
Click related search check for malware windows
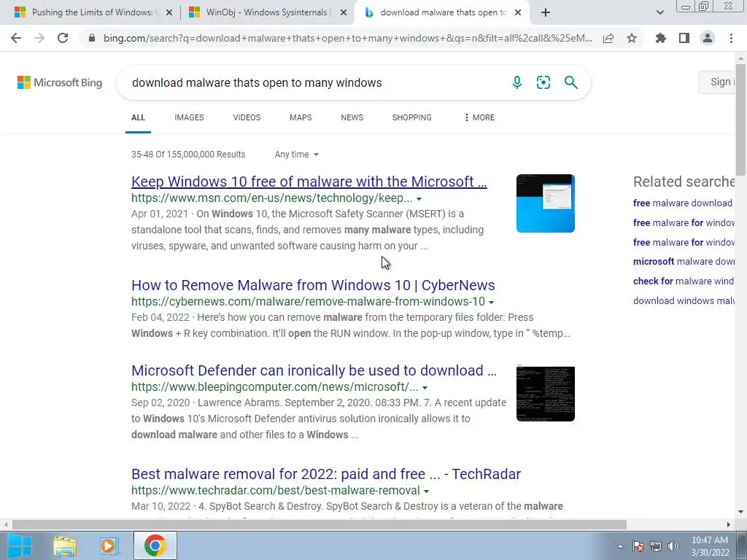684,281
